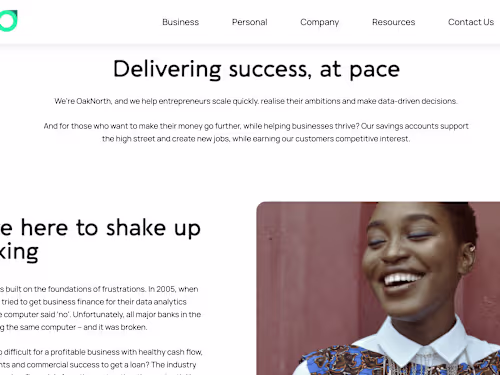Open the smiling woman photo
500x375 pixels.
(378, 288)
